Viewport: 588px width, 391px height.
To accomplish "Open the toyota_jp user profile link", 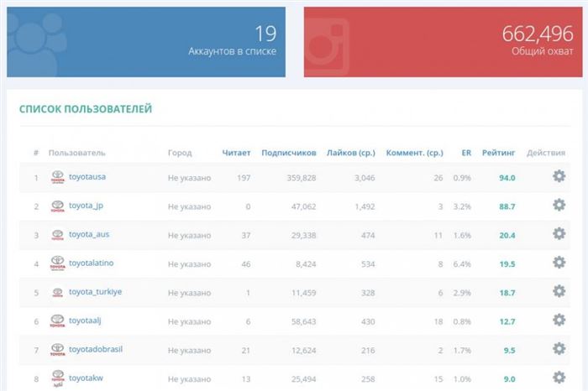I will coord(86,206).
